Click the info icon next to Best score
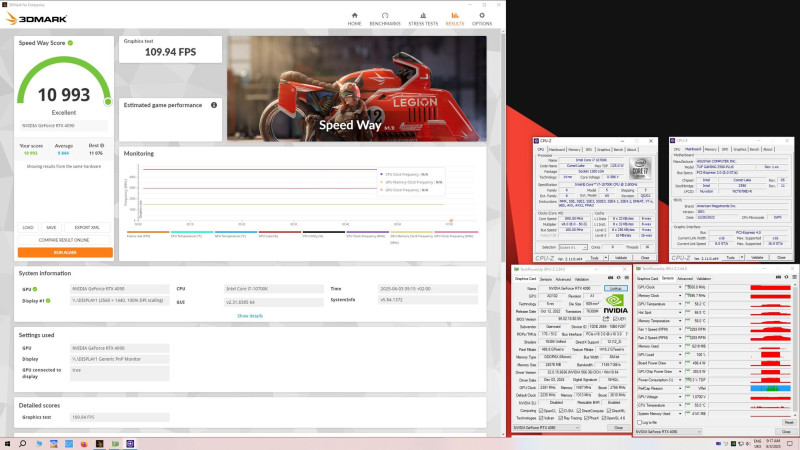The image size is (800, 450). coord(102,145)
